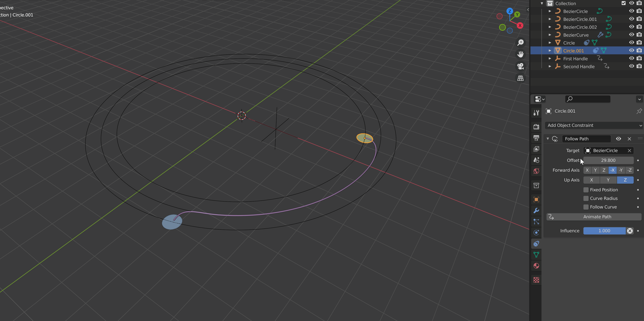Disable Circle.001 in renders camera icon

(639, 51)
